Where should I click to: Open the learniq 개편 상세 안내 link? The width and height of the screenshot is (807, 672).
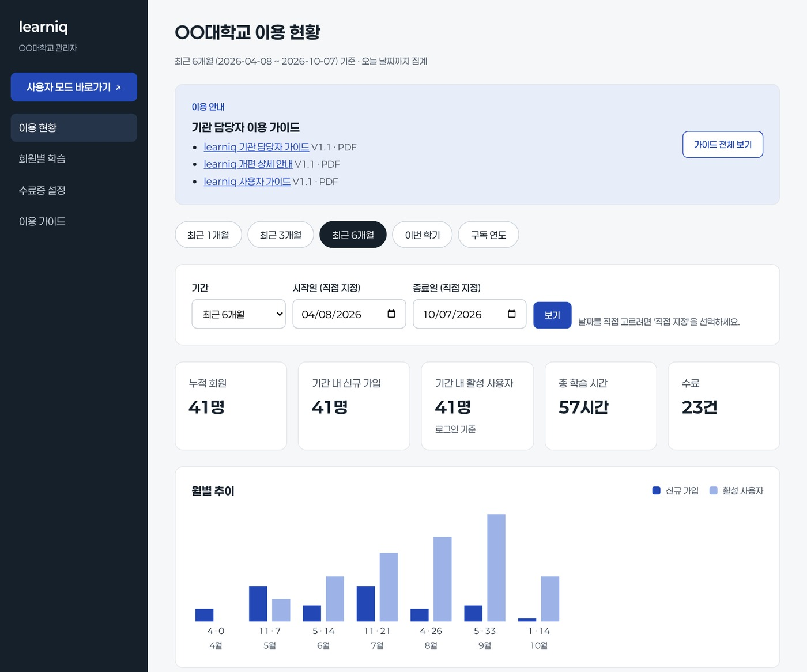click(248, 164)
